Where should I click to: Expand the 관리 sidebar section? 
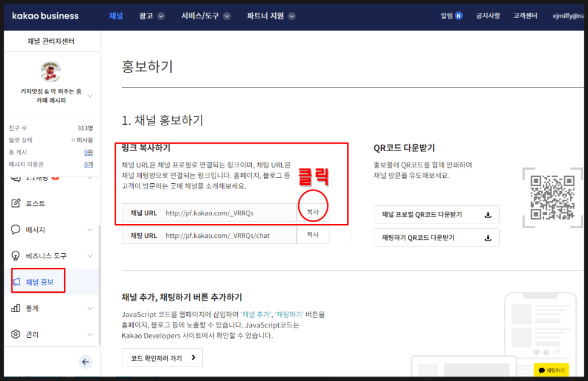click(90, 334)
